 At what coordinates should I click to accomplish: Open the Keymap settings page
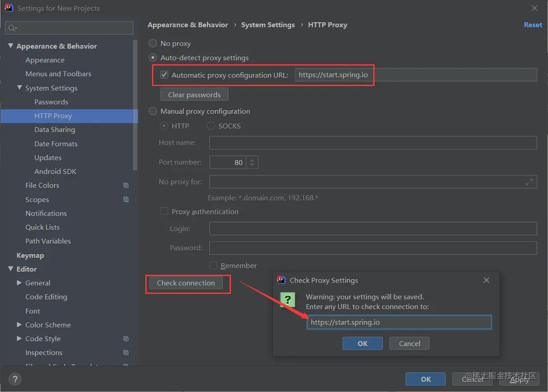pos(30,256)
